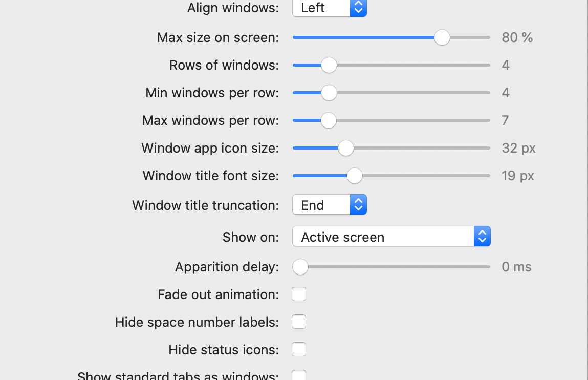Click the Apparition delay slider handle
The width and height of the screenshot is (588, 380).
pyautogui.click(x=300, y=267)
